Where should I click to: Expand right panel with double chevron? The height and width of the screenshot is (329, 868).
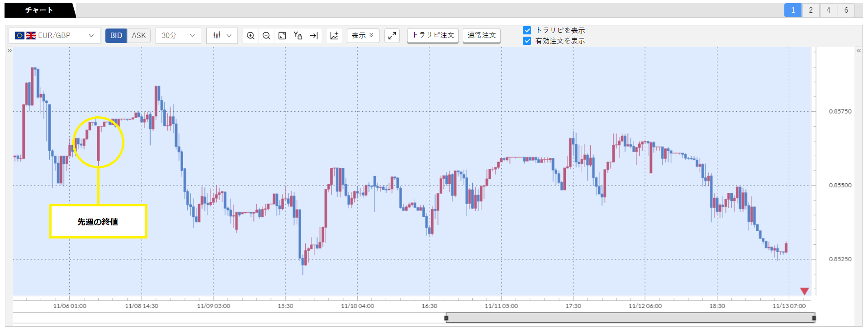pos(859,51)
